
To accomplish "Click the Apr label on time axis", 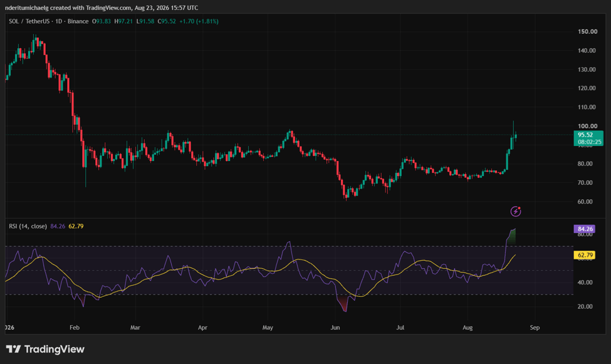I will (202, 328).
